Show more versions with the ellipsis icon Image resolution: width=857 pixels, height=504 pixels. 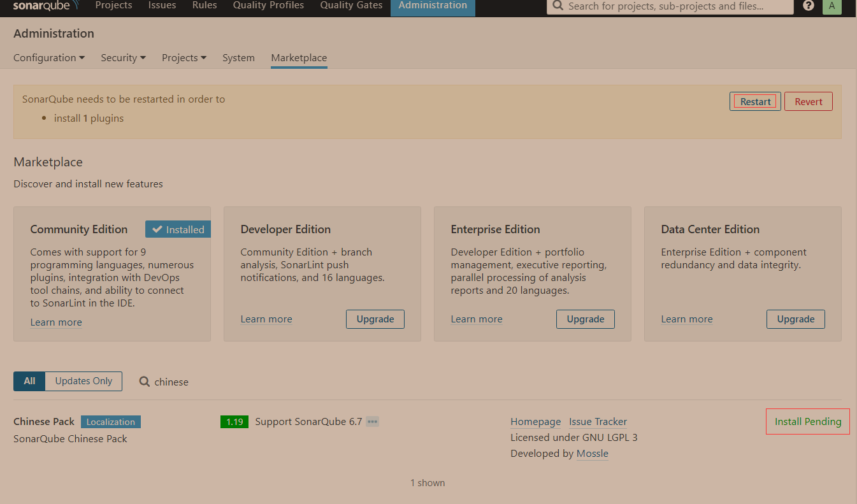[373, 421]
